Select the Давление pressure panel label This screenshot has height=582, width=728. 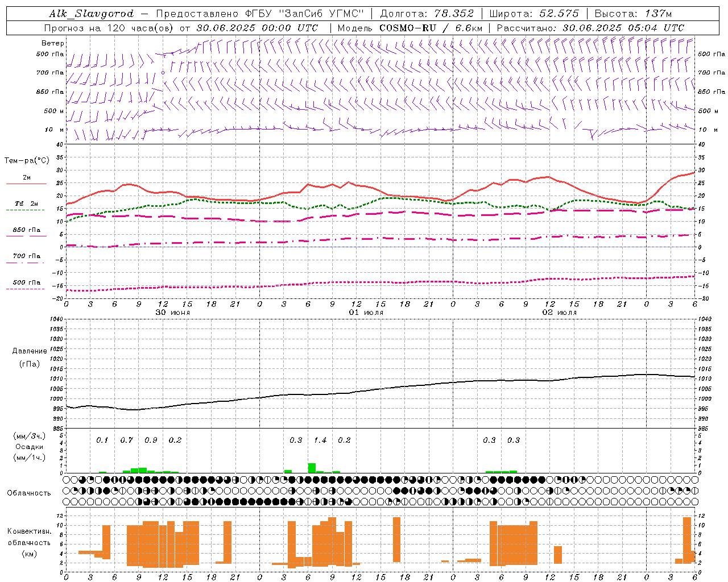click(30, 351)
